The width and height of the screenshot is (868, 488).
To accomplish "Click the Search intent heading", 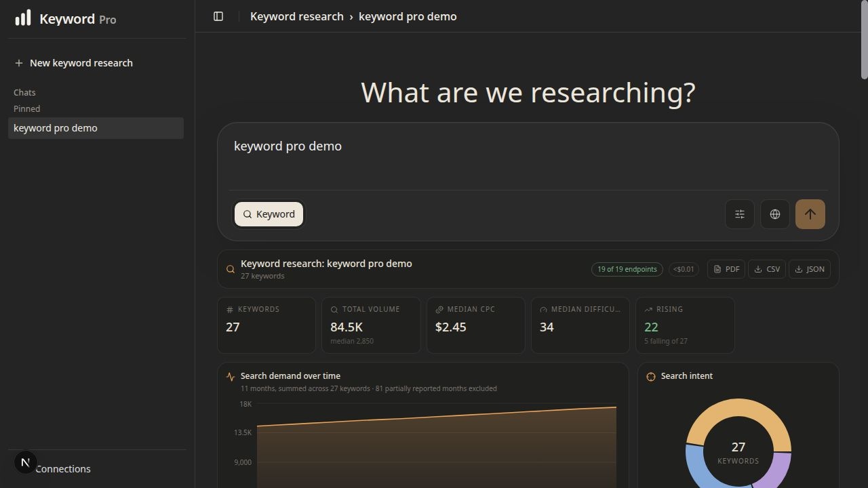I will coord(687,376).
